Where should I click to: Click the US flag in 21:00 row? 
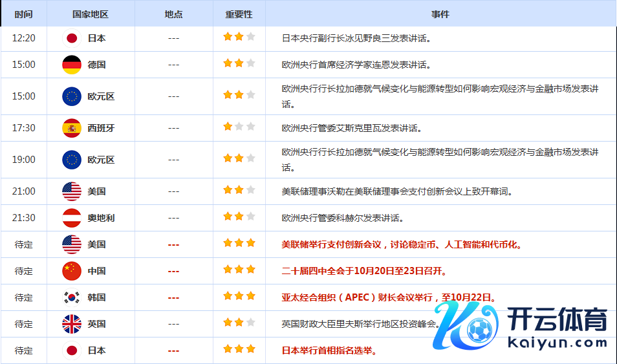[72, 191]
